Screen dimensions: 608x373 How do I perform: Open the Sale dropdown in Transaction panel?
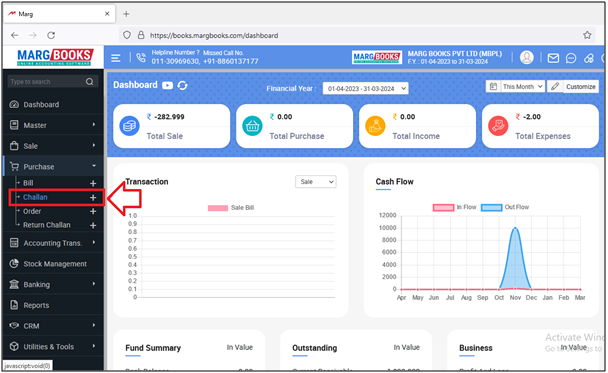click(x=316, y=182)
